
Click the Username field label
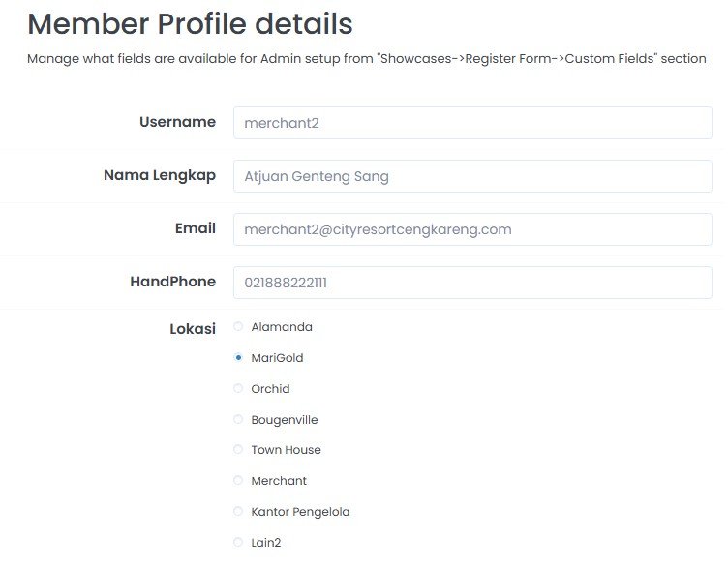[177, 122]
